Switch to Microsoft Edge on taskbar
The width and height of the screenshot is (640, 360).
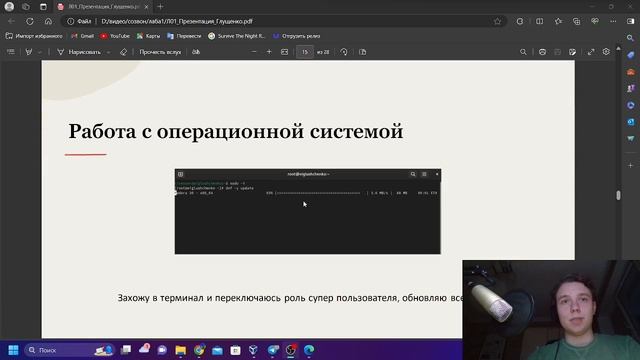point(309,350)
